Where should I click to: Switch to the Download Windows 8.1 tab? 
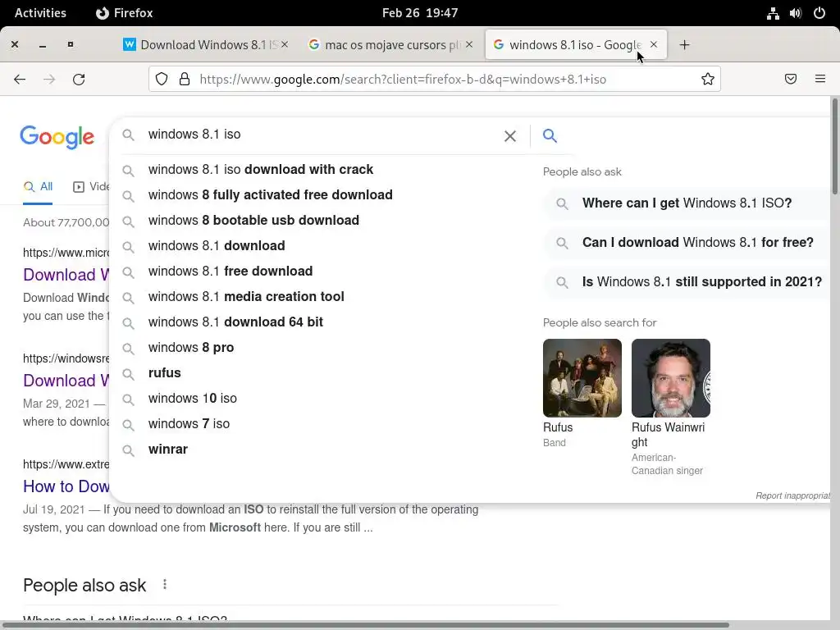click(x=206, y=45)
